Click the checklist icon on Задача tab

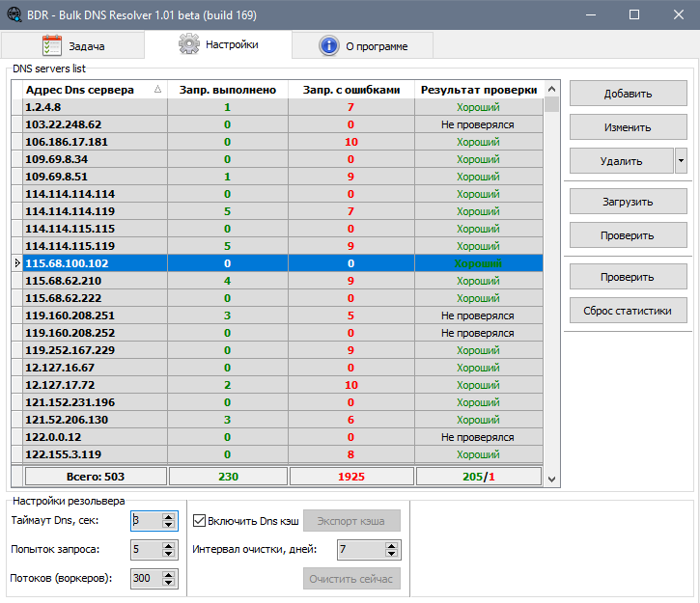pyautogui.click(x=52, y=45)
